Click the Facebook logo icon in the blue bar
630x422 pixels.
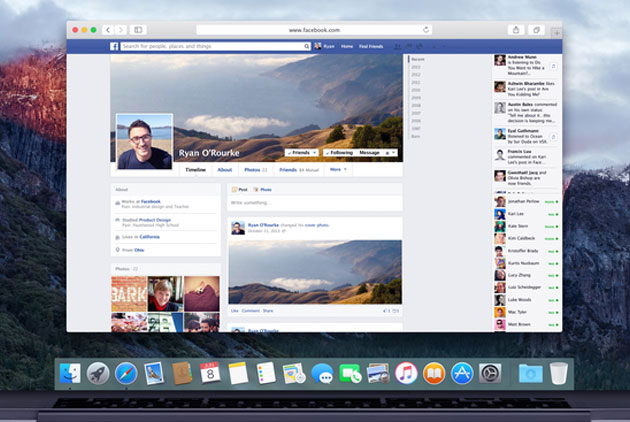[x=115, y=46]
